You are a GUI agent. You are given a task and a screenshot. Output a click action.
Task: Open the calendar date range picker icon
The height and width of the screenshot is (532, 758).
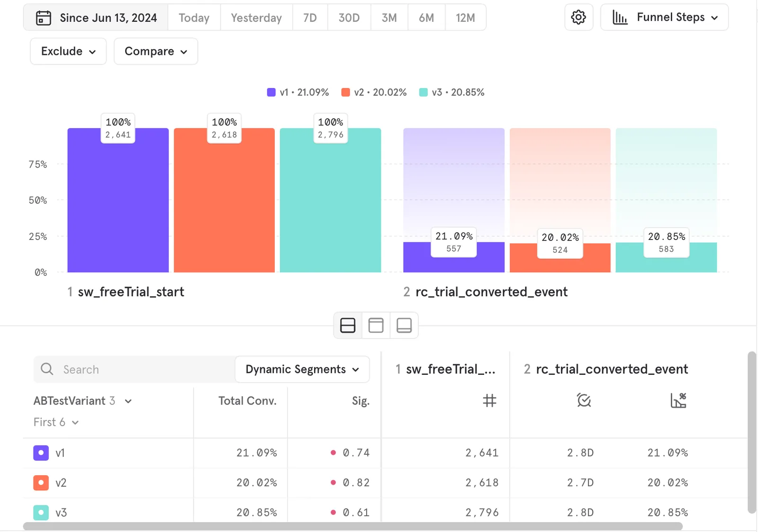click(x=44, y=18)
